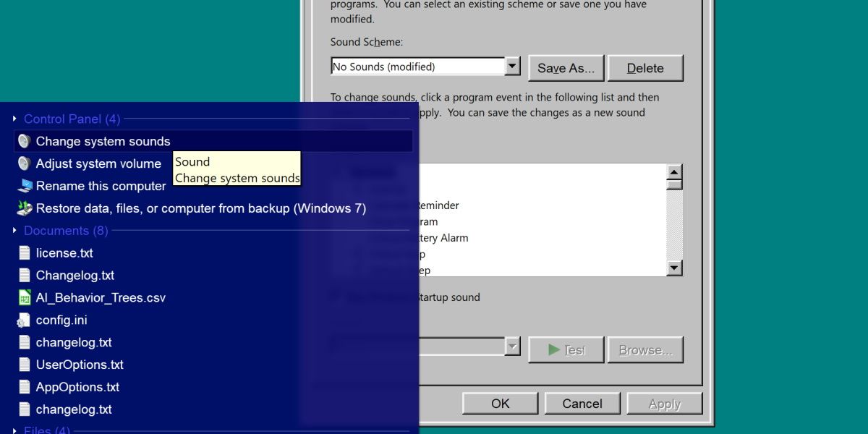Click the computer icon next to "Rename this computer"

[23, 186]
